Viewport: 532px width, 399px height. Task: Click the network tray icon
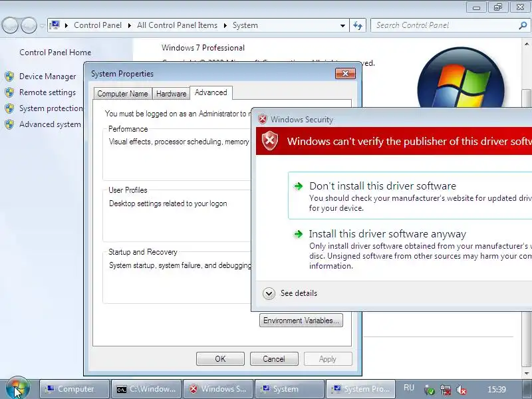(x=445, y=390)
